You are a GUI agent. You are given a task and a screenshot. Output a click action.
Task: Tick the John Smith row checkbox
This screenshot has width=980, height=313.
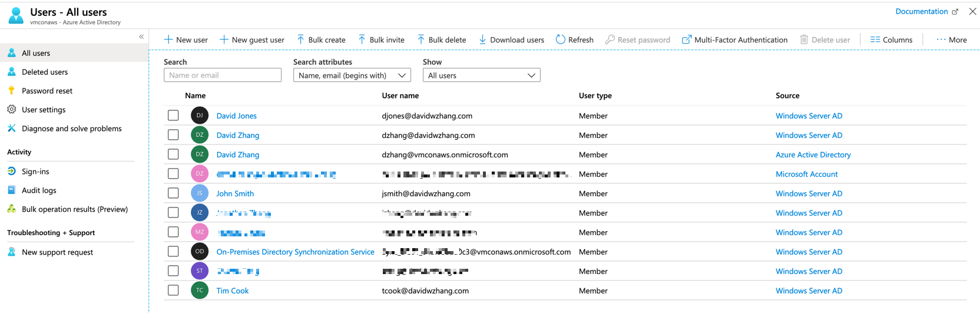pos(173,193)
